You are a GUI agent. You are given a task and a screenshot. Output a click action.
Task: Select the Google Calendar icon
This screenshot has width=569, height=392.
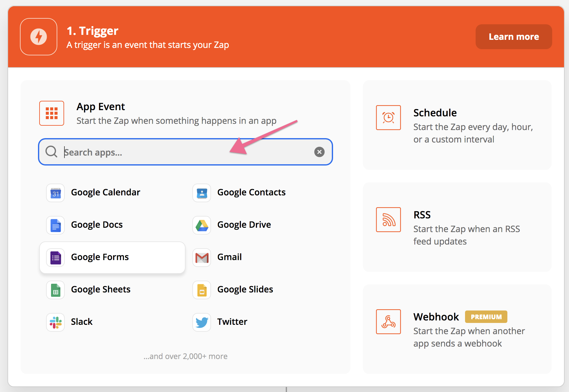(55, 193)
